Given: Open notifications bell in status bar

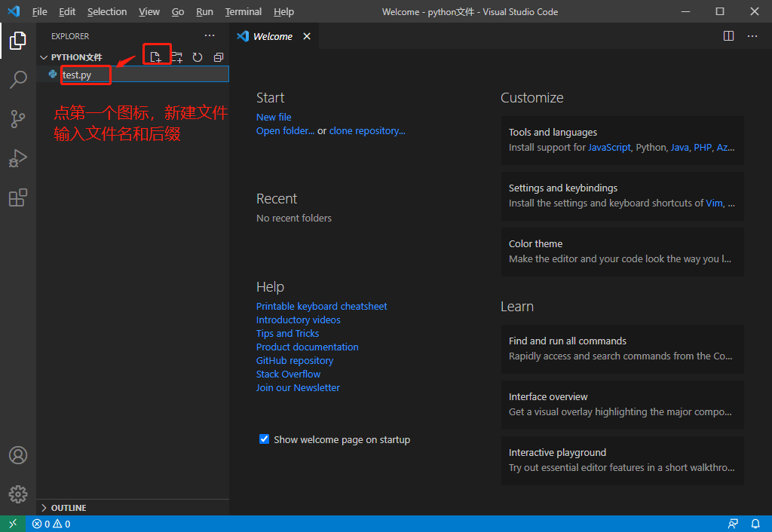Looking at the screenshot, I should [x=755, y=524].
